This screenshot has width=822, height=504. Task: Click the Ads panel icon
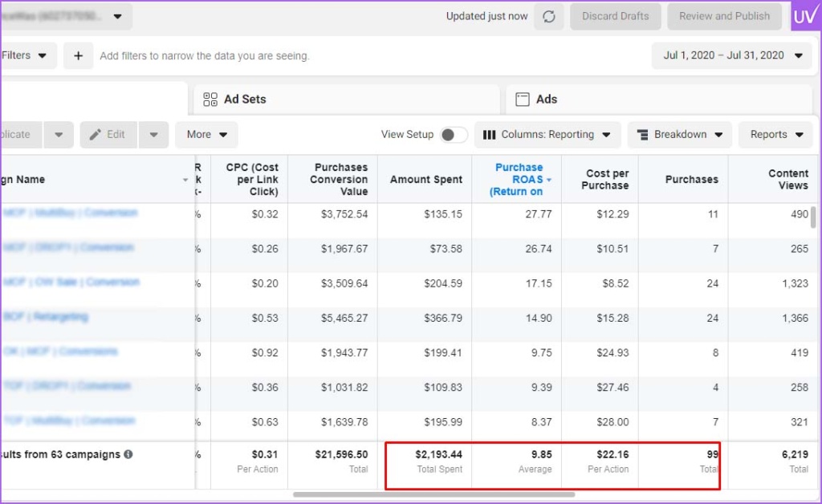click(x=523, y=100)
